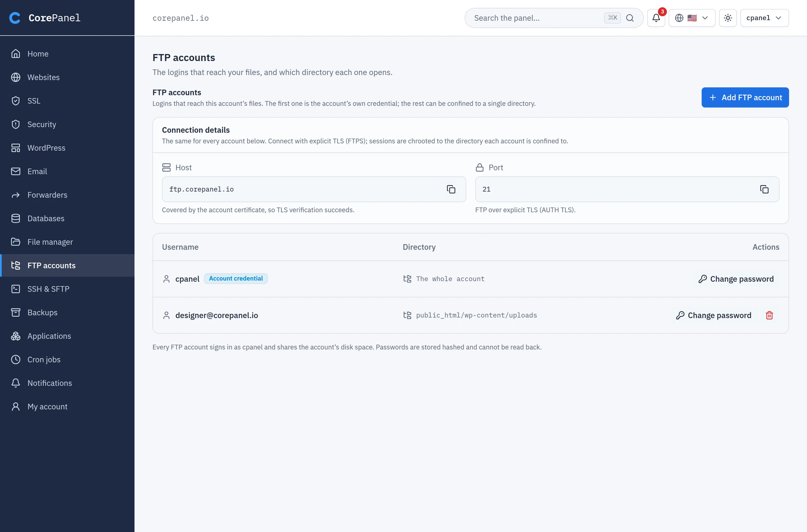This screenshot has height=532, width=807.
Task: Open File manager from the sidebar
Action: 67,242
